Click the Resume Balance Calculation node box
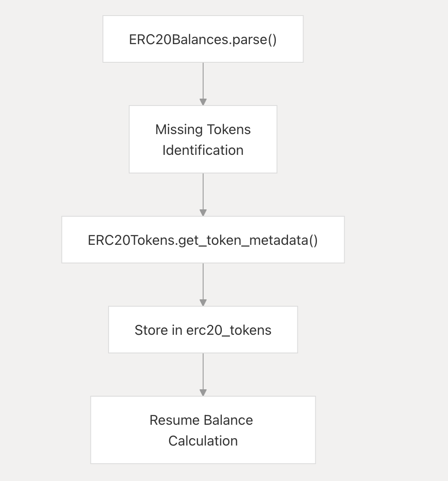448x481 pixels. (203, 430)
